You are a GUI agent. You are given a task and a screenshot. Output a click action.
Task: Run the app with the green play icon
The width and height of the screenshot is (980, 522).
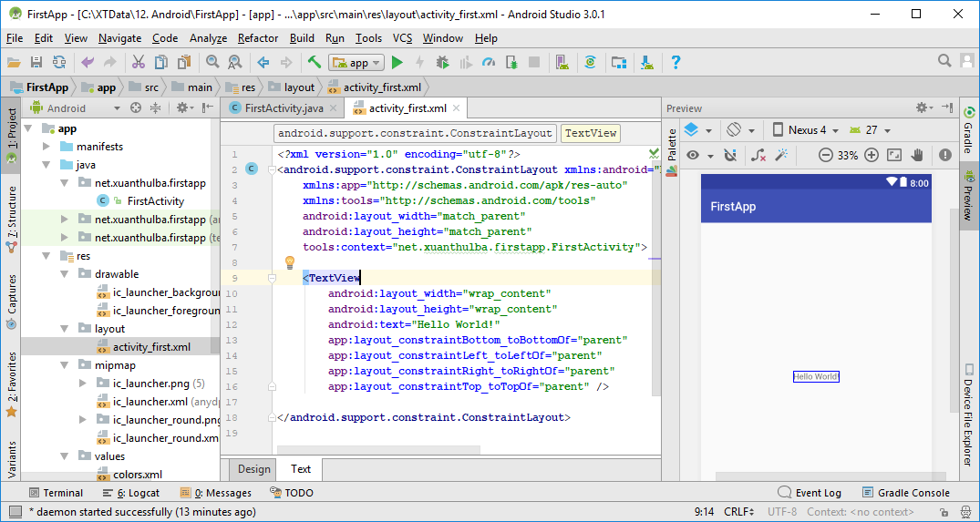[x=397, y=63]
